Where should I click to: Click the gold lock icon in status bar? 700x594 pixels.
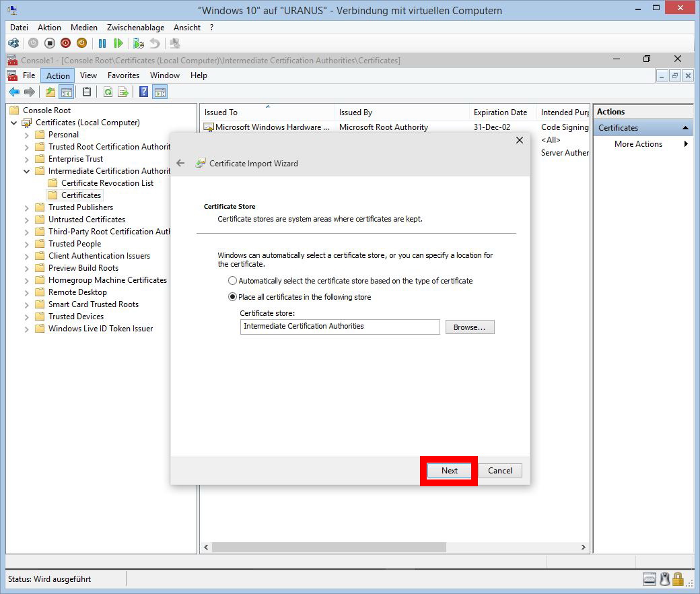[678, 579]
